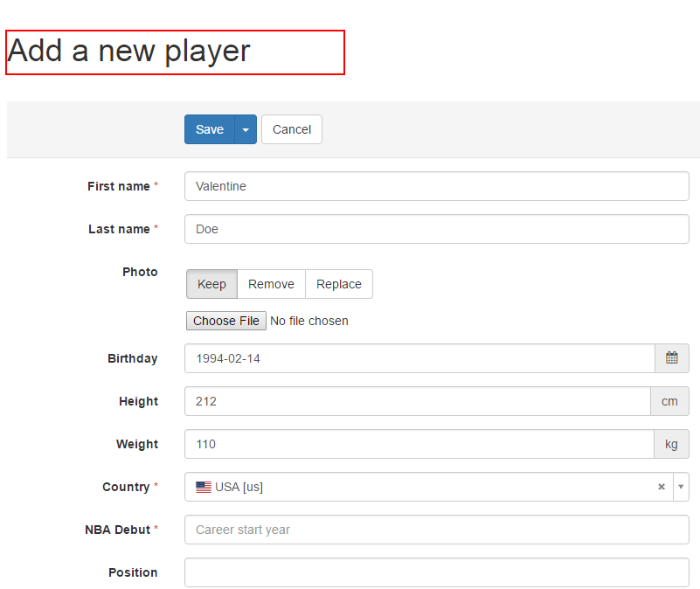The height and width of the screenshot is (589, 700).
Task: Click the dropdown arrow icon on the Country selector
Action: click(x=681, y=487)
